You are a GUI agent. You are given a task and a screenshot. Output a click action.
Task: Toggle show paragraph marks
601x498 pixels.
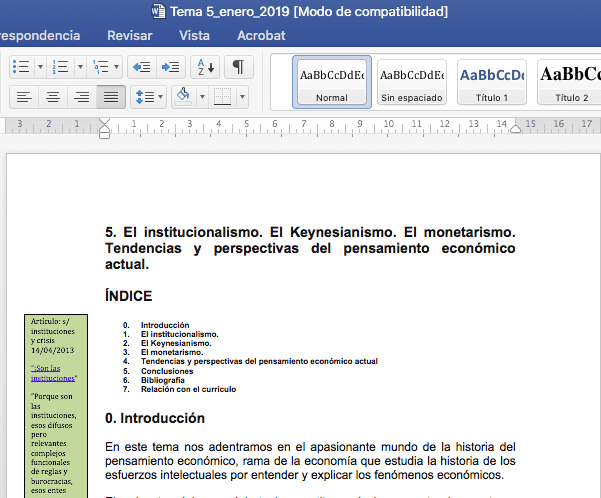pyautogui.click(x=238, y=67)
